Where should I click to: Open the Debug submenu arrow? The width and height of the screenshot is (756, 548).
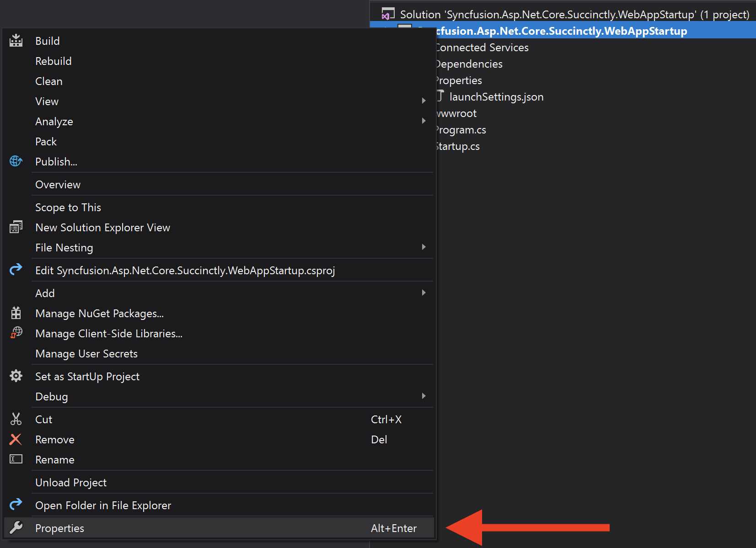click(x=424, y=396)
